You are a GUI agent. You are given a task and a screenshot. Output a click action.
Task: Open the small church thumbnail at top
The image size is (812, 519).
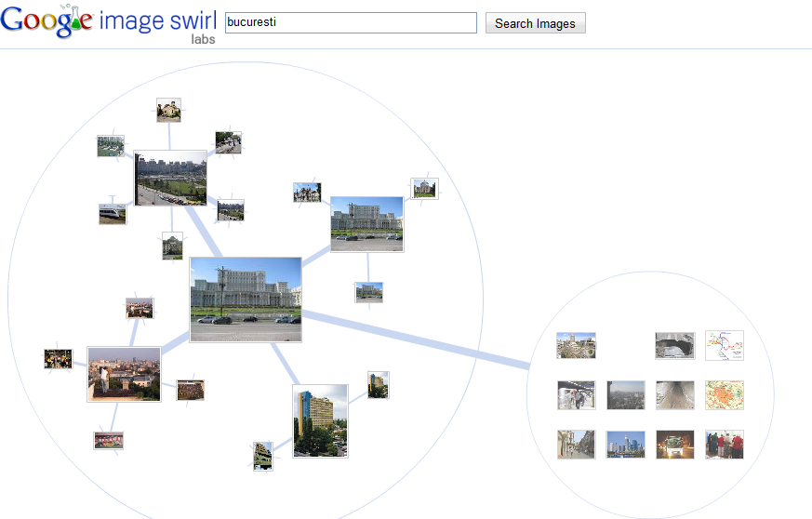coord(169,110)
